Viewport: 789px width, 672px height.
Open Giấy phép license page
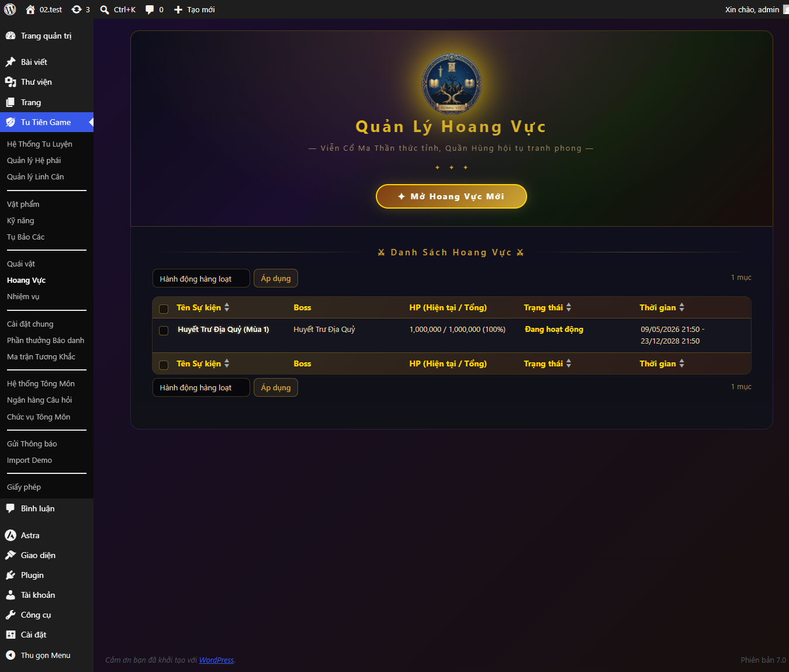(24, 487)
